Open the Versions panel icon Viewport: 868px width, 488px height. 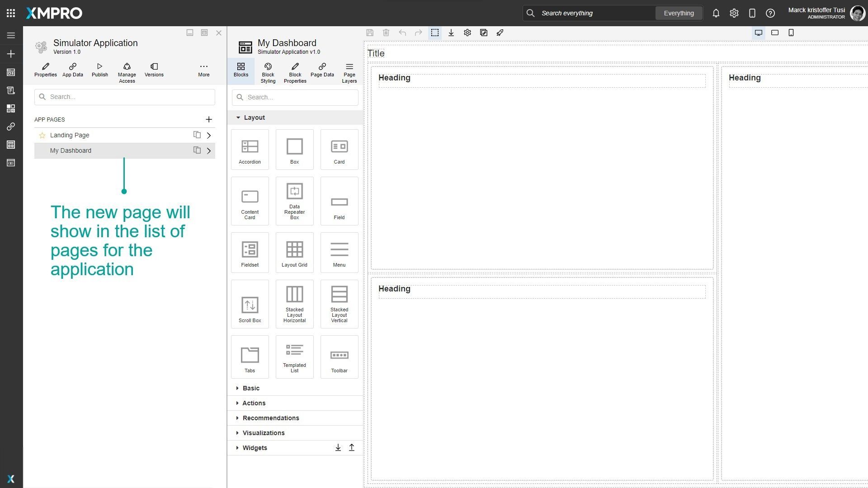click(x=154, y=70)
